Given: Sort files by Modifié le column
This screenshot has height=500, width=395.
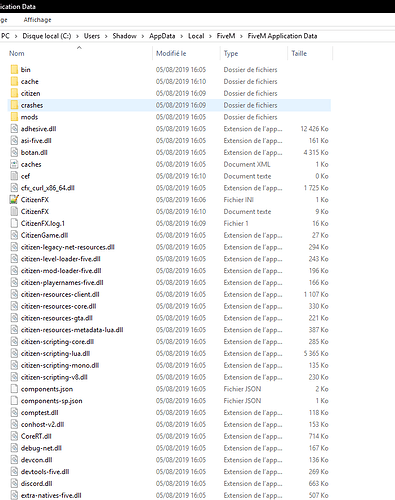Looking at the screenshot, I should (171, 53).
